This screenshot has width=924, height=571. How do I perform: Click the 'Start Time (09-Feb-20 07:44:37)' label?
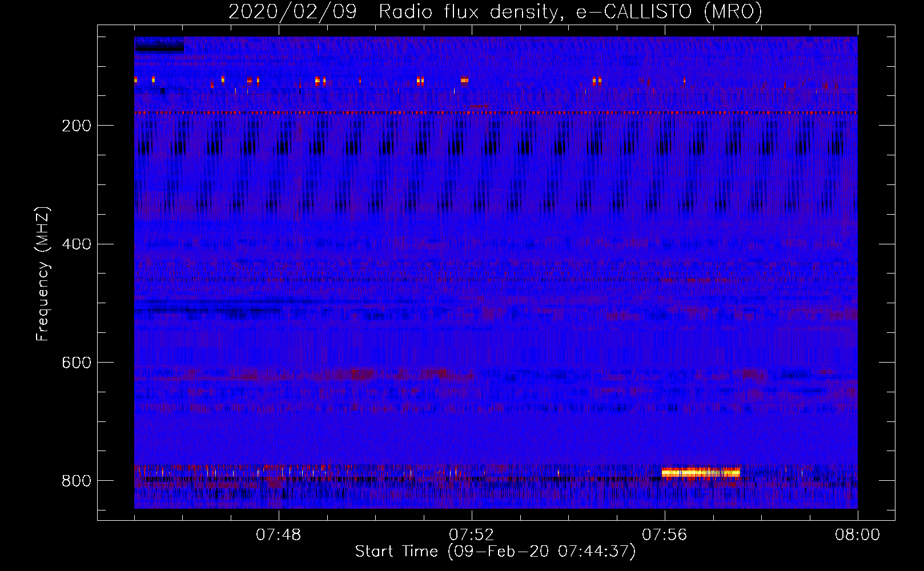pos(495,552)
